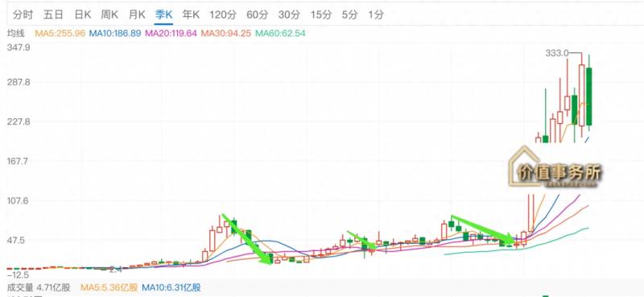Open the 年K chart tab

(x=191, y=14)
